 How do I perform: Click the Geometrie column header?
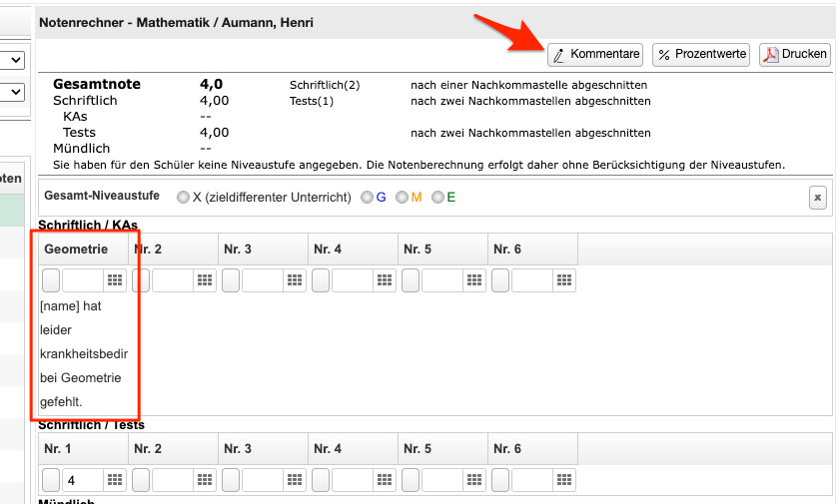pyautogui.click(x=76, y=249)
